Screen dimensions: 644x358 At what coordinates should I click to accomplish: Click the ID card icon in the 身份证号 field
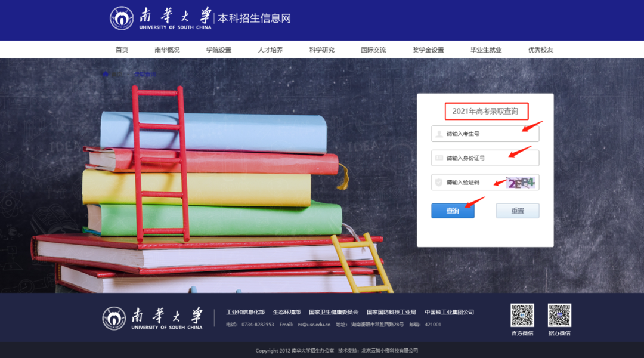[439, 158]
